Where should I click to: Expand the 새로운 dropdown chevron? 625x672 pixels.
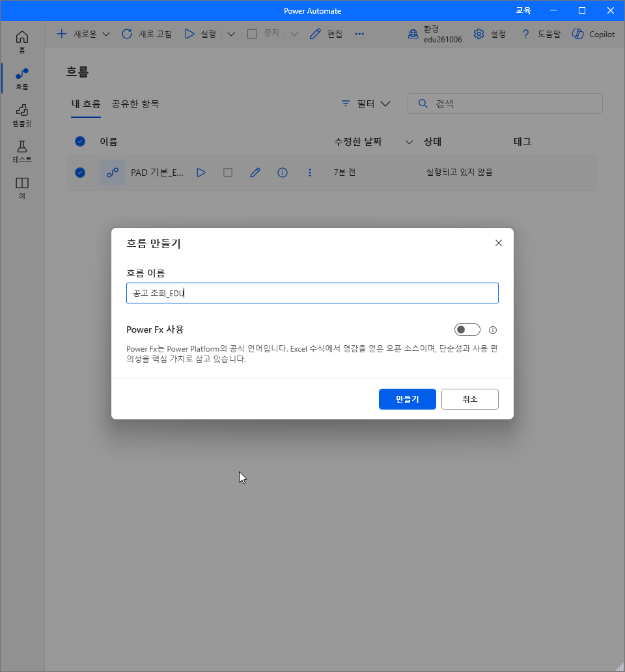coord(106,34)
